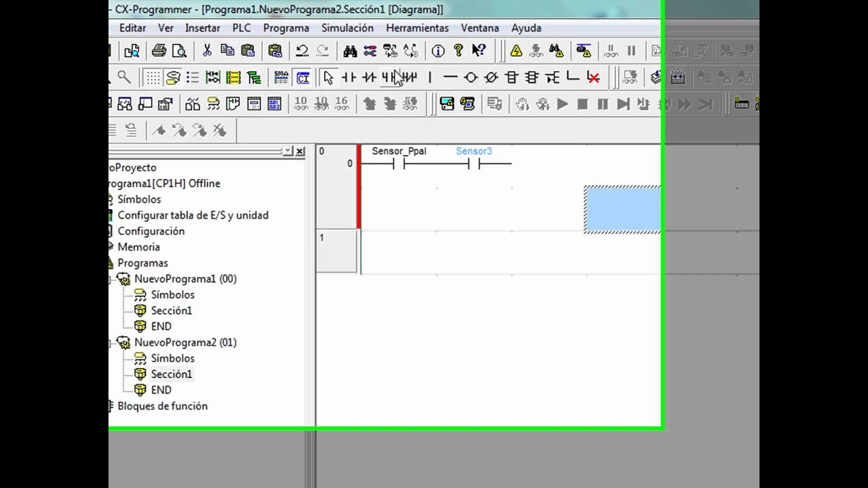Viewport: 868px width, 488px height.
Task: Close the project workspace panel
Action: [x=300, y=151]
